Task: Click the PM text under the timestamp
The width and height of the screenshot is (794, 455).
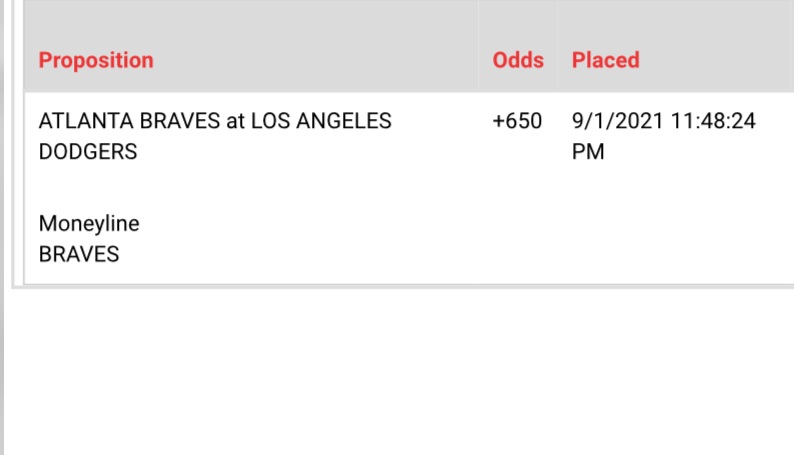Action: tap(588, 152)
